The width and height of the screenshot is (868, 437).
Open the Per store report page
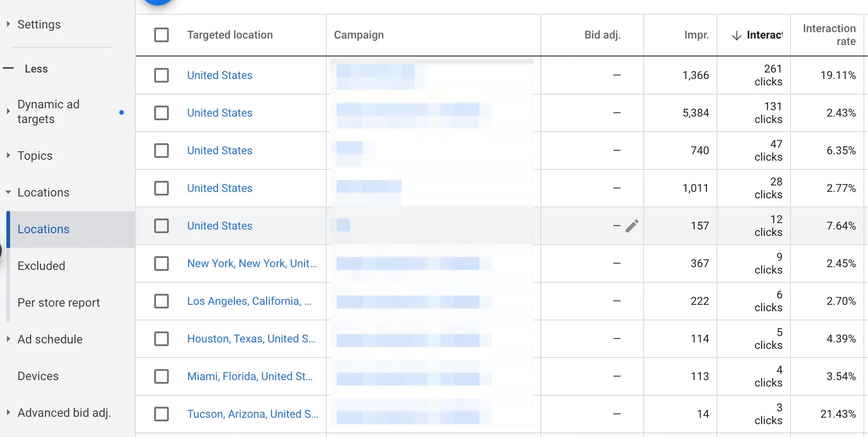click(59, 303)
